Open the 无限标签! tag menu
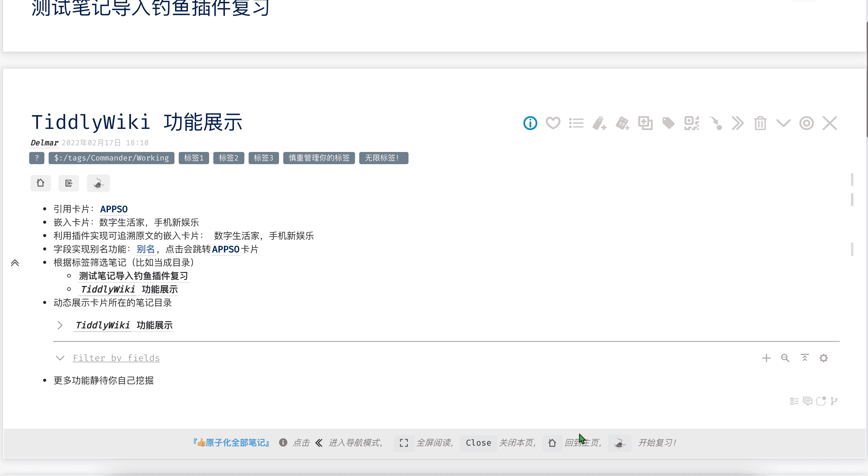868x476 pixels. [384, 158]
